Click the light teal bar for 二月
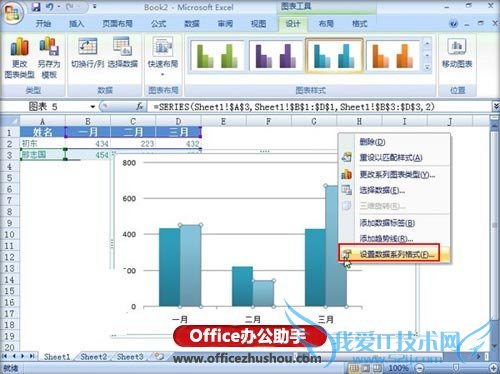This screenshot has width=500, height=374. click(x=263, y=293)
